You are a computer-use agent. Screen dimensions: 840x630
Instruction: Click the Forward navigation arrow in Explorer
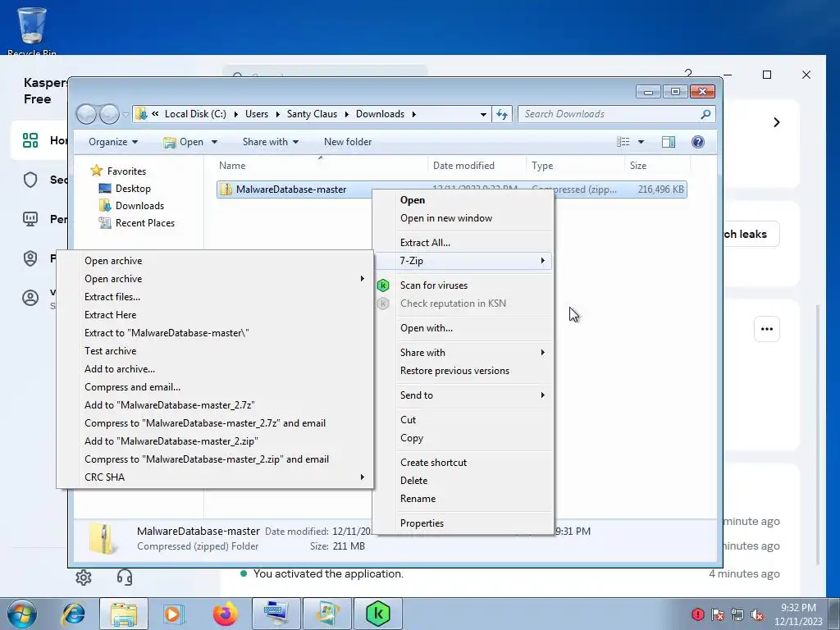tap(109, 114)
